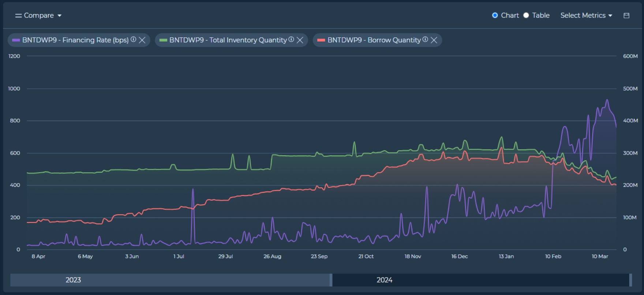Open the Compare dropdown
The width and height of the screenshot is (644, 295).
(x=39, y=15)
